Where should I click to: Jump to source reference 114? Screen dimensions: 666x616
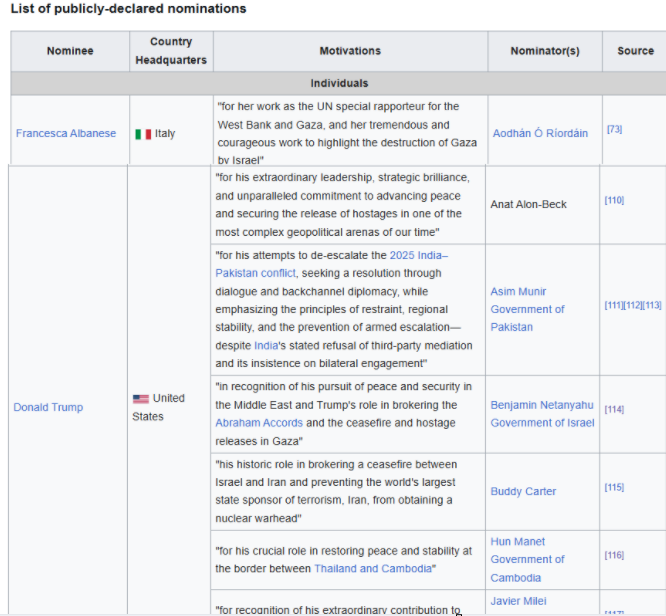tap(614, 410)
